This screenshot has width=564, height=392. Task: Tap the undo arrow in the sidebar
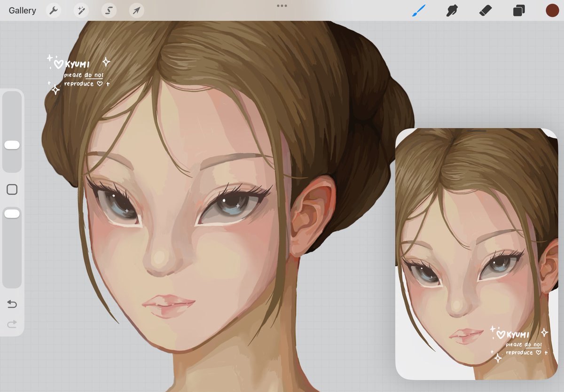(x=12, y=304)
